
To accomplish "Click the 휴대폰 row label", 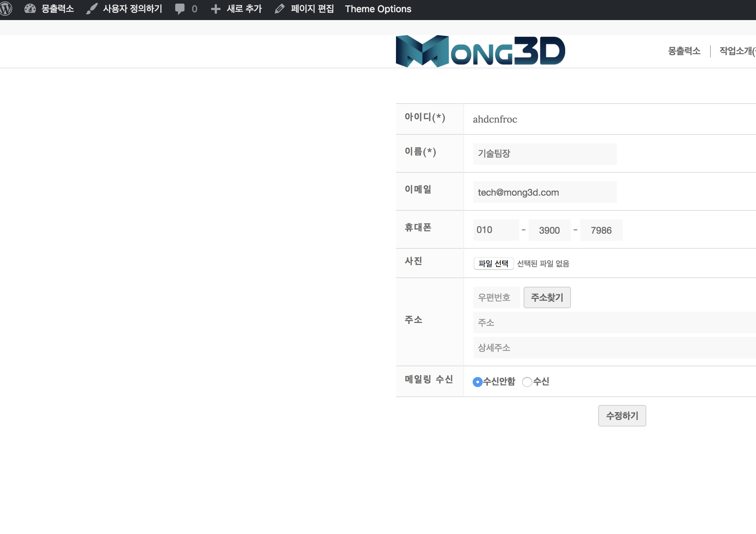I will click(x=418, y=227).
